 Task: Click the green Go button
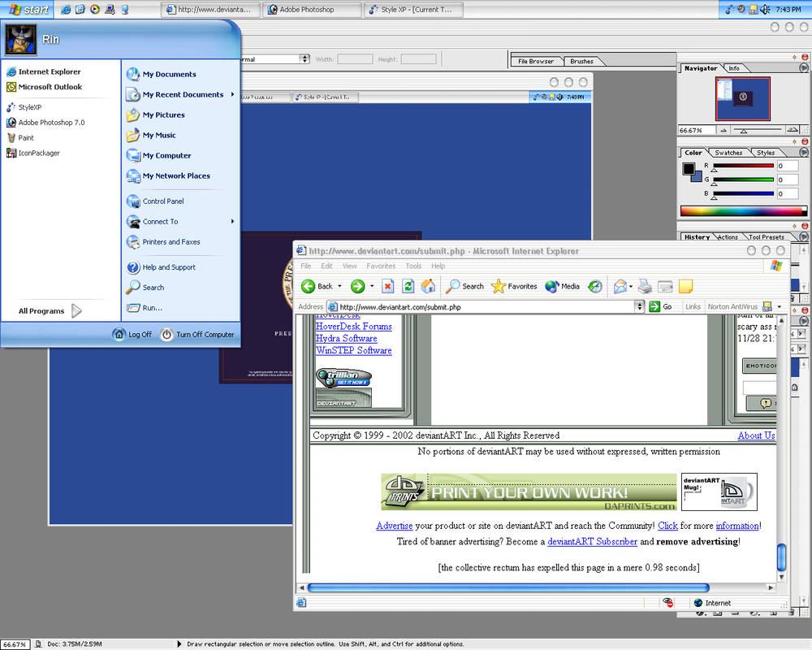click(x=660, y=307)
